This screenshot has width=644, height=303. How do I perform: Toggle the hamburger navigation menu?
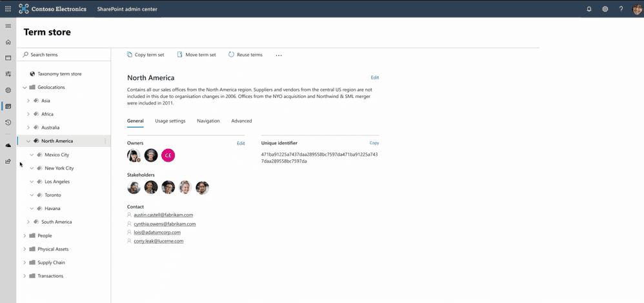pos(8,26)
